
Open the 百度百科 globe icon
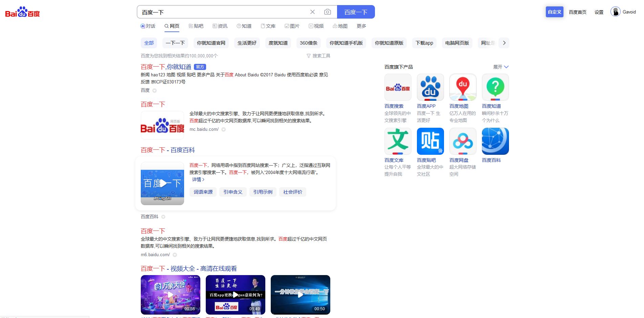click(x=495, y=141)
